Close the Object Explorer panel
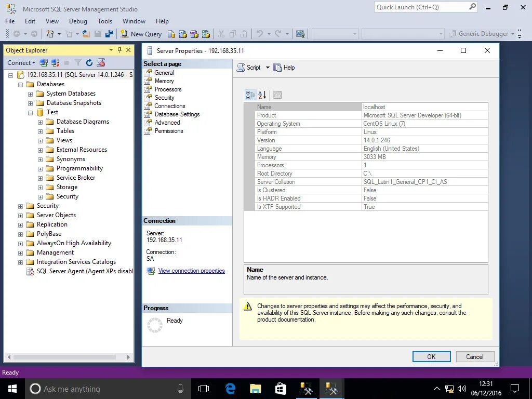Viewport: 532px width, 399px height. point(128,50)
